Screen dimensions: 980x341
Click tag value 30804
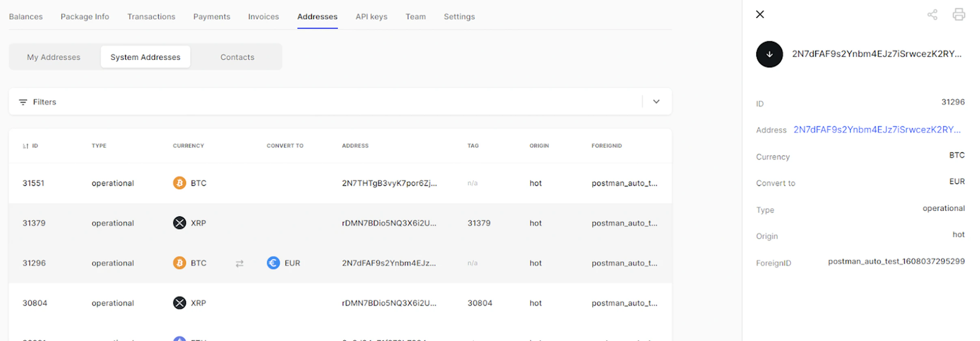(x=480, y=303)
